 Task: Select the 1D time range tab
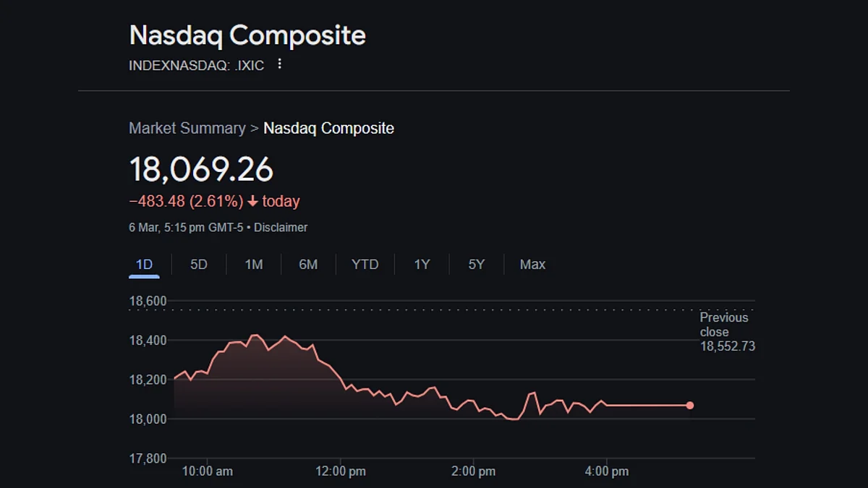click(x=145, y=265)
